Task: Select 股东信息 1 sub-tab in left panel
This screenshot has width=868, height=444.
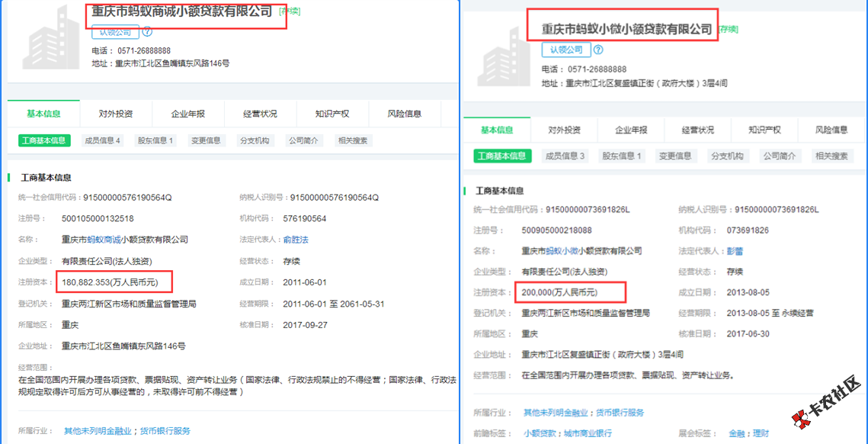Action: tap(155, 140)
